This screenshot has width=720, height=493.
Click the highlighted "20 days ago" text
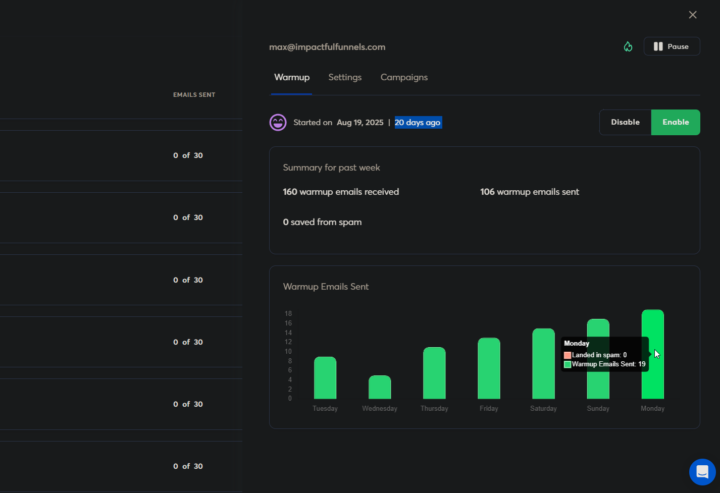417,122
